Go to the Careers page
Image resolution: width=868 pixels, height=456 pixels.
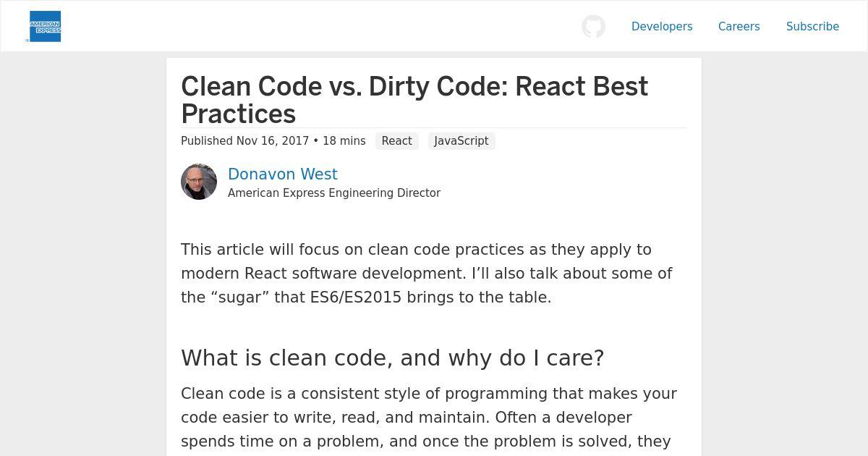739,26
